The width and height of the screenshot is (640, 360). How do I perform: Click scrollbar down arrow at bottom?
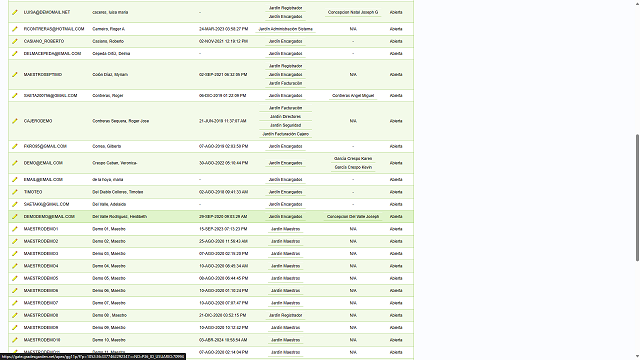[637, 357]
